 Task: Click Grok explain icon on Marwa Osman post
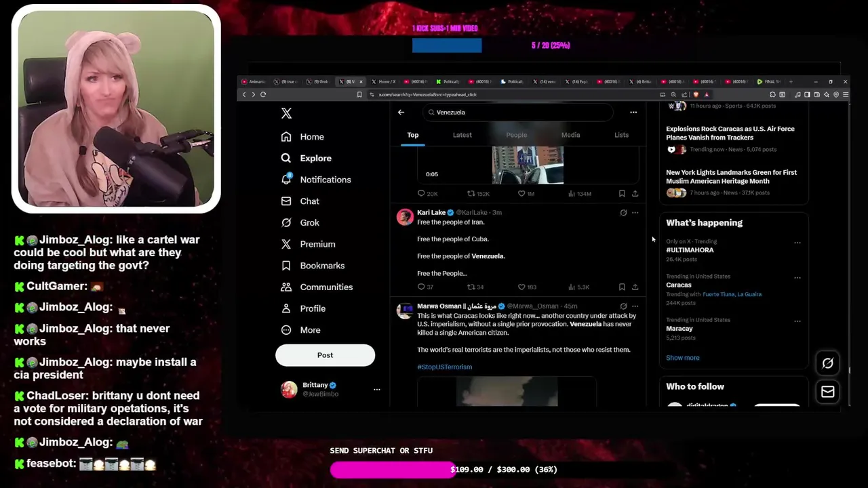tap(623, 306)
